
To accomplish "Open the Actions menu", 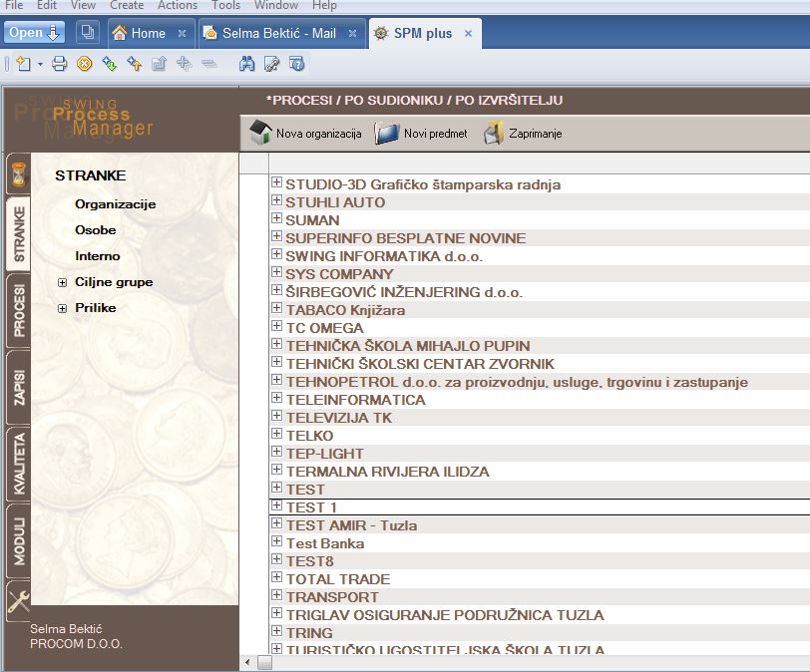I will (x=178, y=5).
